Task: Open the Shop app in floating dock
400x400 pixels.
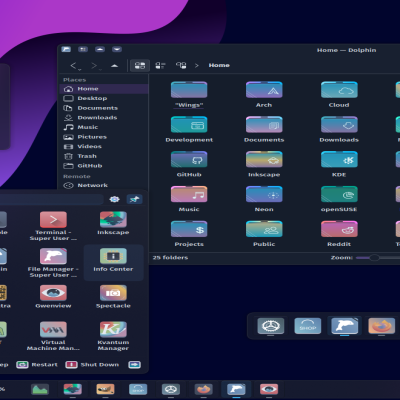Action: [x=308, y=326]
